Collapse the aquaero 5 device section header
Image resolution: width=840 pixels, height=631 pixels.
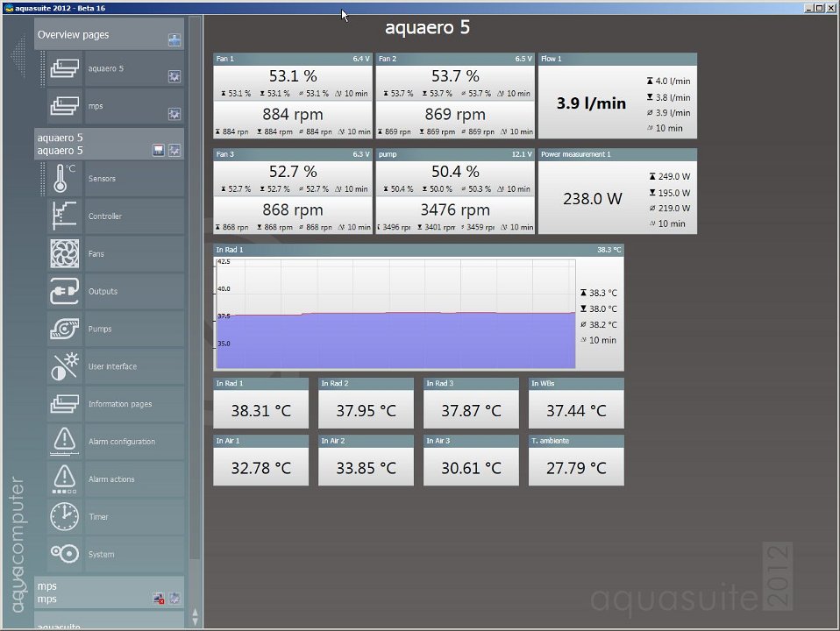coord(109,144)
